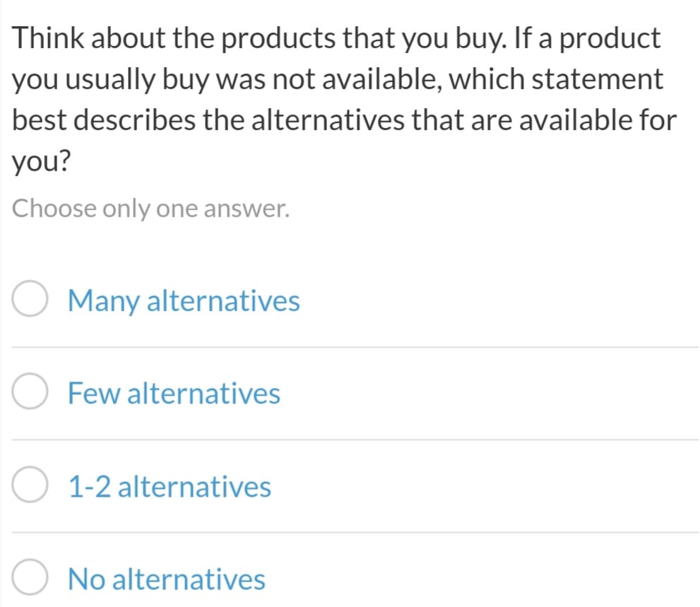Click the word "Many" in first option
700x607 pixels.
(104, 302)
